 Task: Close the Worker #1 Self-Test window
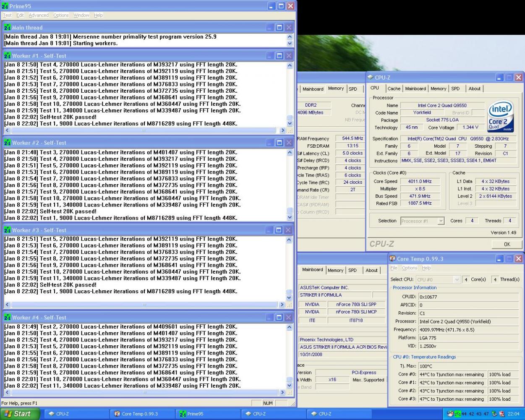289,55
